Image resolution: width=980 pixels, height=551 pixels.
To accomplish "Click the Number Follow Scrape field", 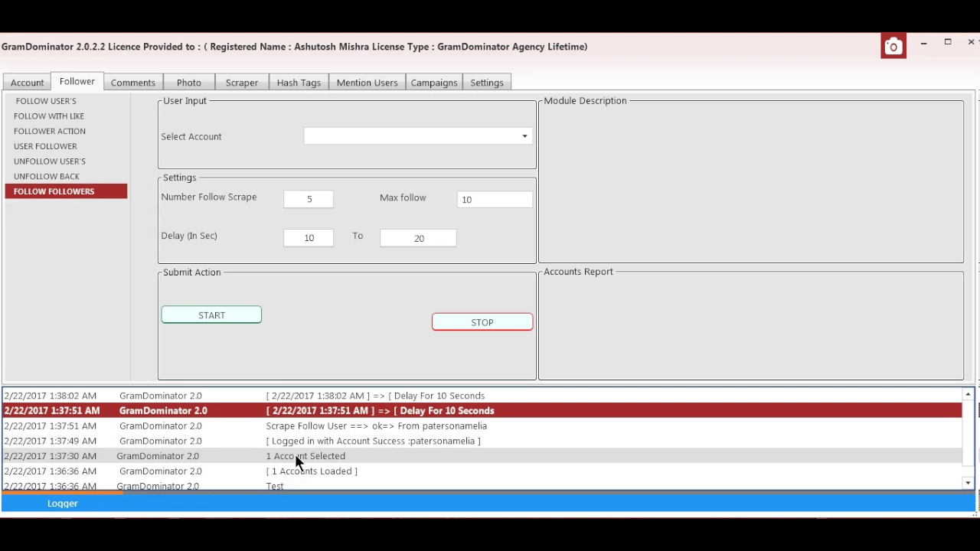I will [309, 199].
